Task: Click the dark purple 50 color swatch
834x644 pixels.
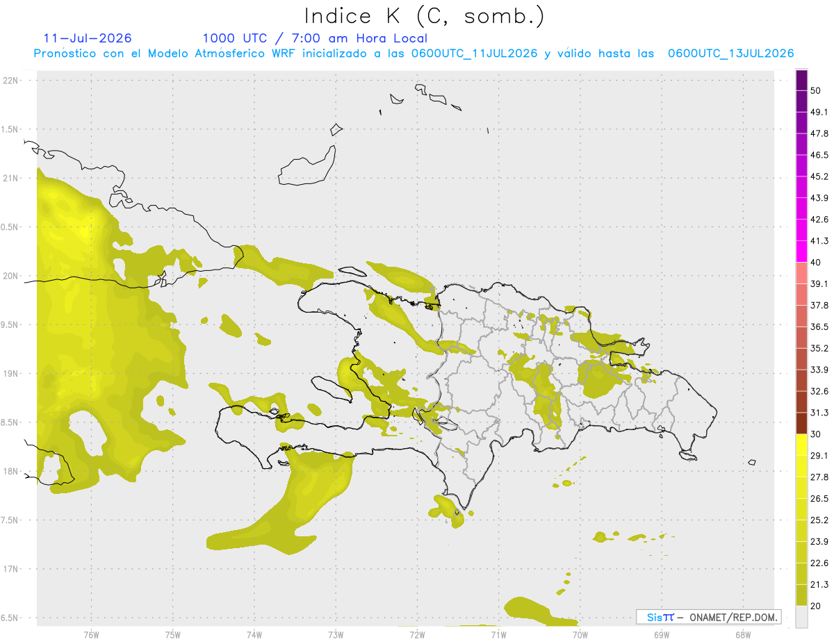Action: tap(801, 80)
